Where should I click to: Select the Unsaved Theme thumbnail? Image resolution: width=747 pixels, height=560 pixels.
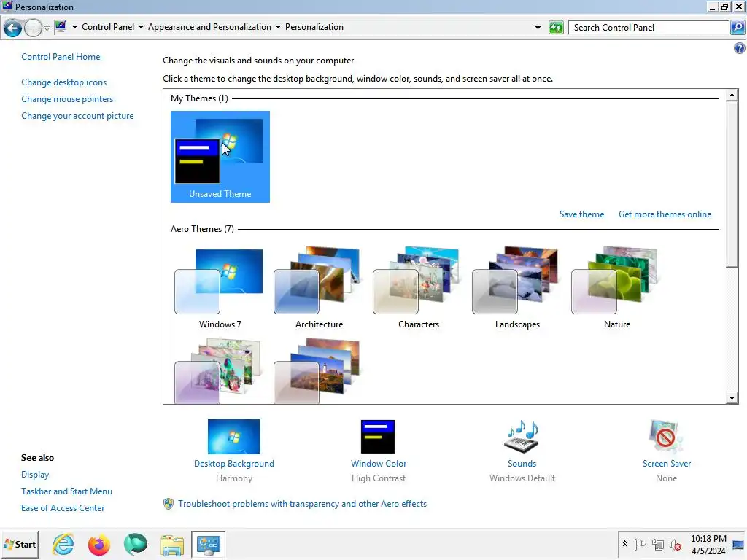pos(220,157)
